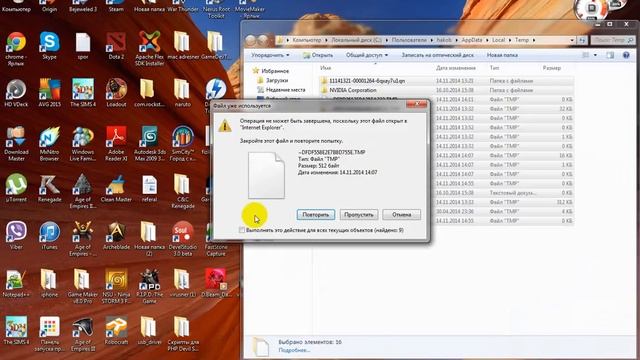Open the SimCity desktop shortcut
This screenshot has width=640, height=360.
(182, 144)
